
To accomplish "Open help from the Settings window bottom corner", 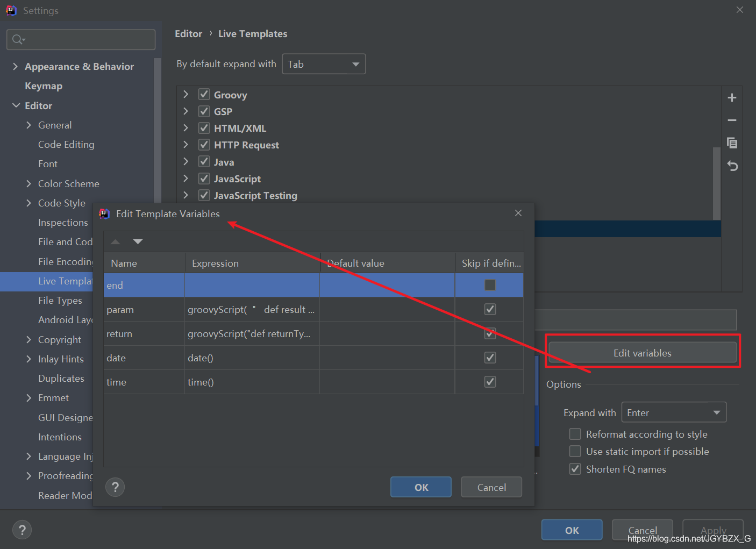I will click(x=22, y=530).
